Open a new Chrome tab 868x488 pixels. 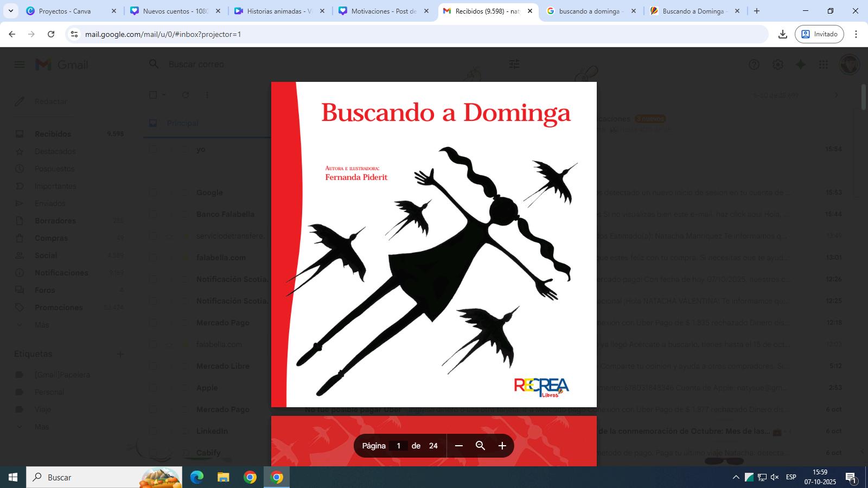click(757, 11)
